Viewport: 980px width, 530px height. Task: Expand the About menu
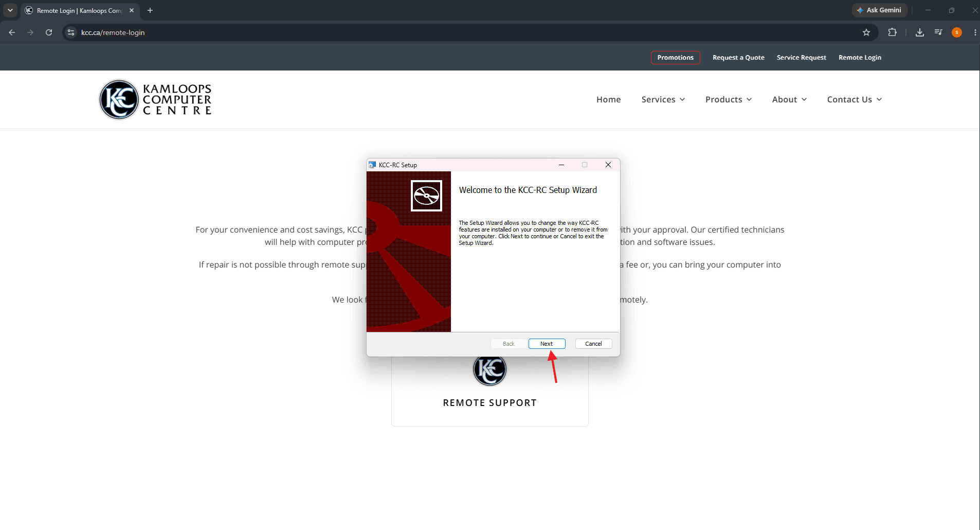pyautogui.click(x=789, y=99)
